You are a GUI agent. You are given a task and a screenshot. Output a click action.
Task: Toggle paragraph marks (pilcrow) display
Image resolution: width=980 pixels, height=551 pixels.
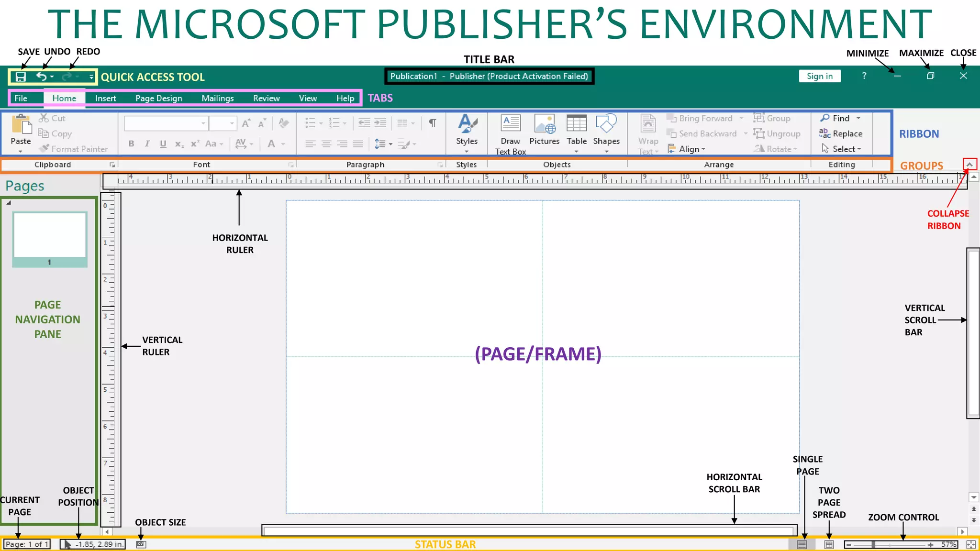(x=432, y=123)
